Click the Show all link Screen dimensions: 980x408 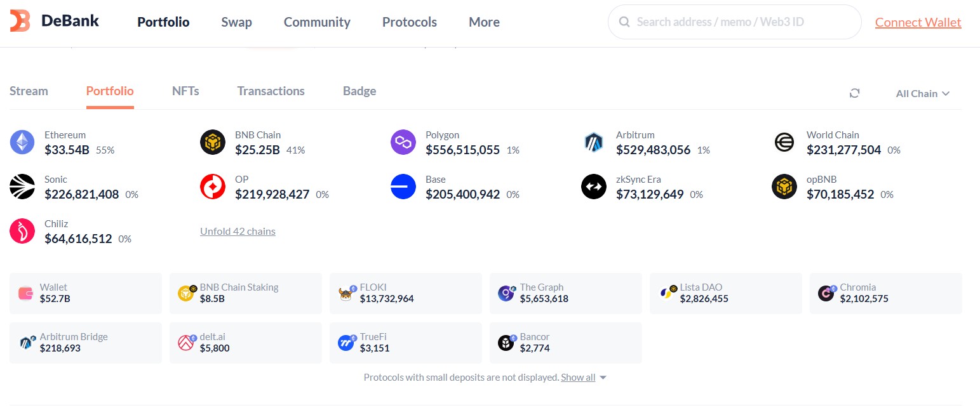578,377
